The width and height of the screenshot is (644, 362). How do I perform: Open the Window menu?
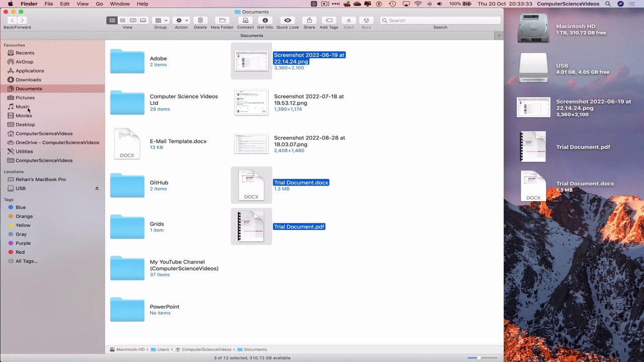coord(120,4)
